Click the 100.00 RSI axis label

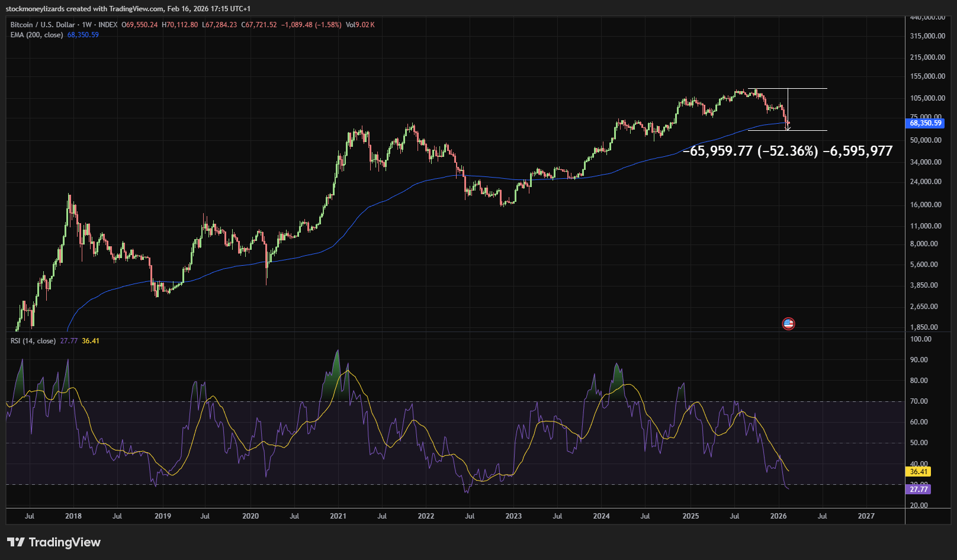[921, 339]
